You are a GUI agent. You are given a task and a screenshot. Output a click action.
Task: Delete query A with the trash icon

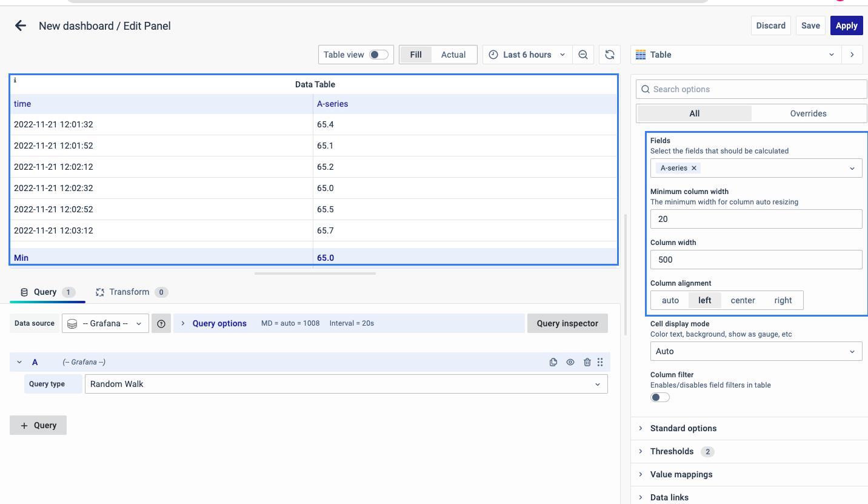(587, 362)
